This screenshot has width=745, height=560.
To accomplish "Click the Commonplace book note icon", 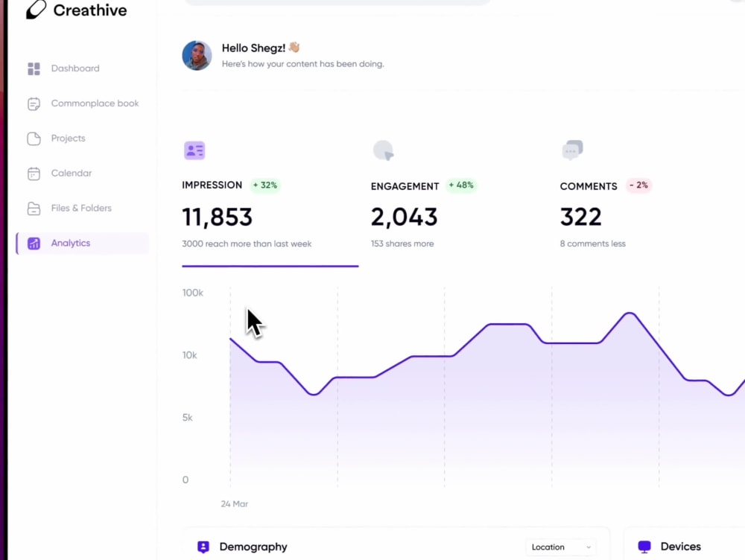I will 34,104.
